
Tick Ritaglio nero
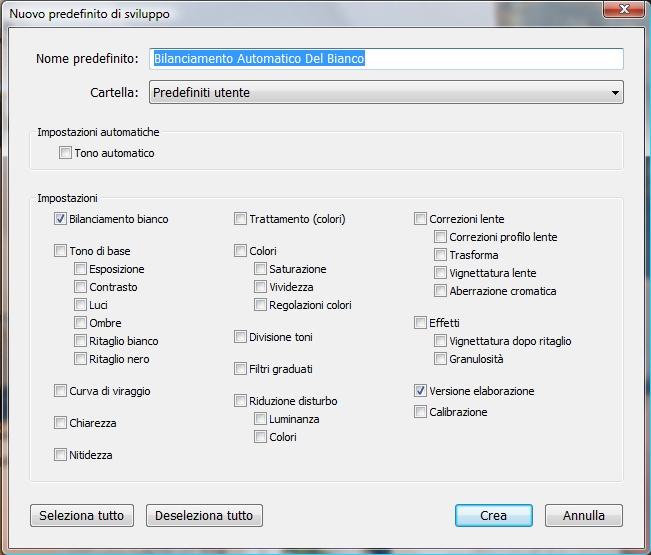pyautogui.click(x=80, y=359)
